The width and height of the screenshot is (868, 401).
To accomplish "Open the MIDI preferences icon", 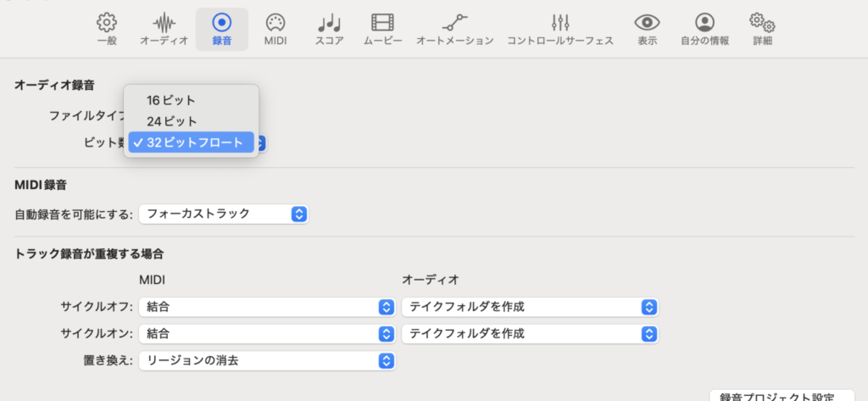I will tap(275, 28).
